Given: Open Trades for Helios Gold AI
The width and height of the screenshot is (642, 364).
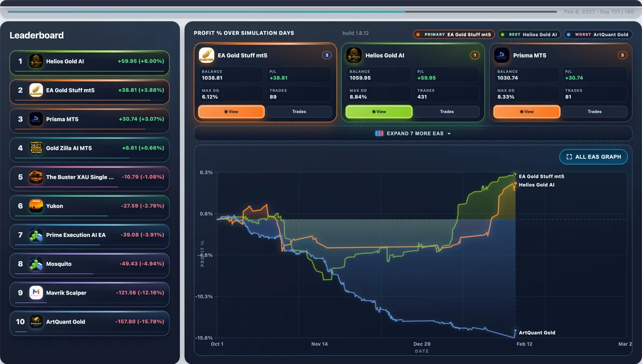Looking at the screenshot, I should pyautogui.click(x=446, y=112).
